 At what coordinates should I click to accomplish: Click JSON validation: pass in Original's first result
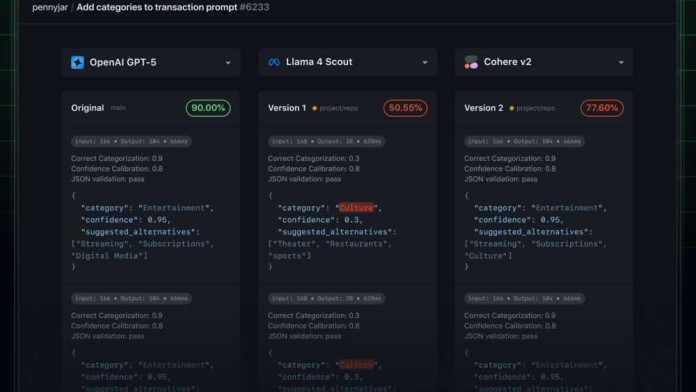107,179
